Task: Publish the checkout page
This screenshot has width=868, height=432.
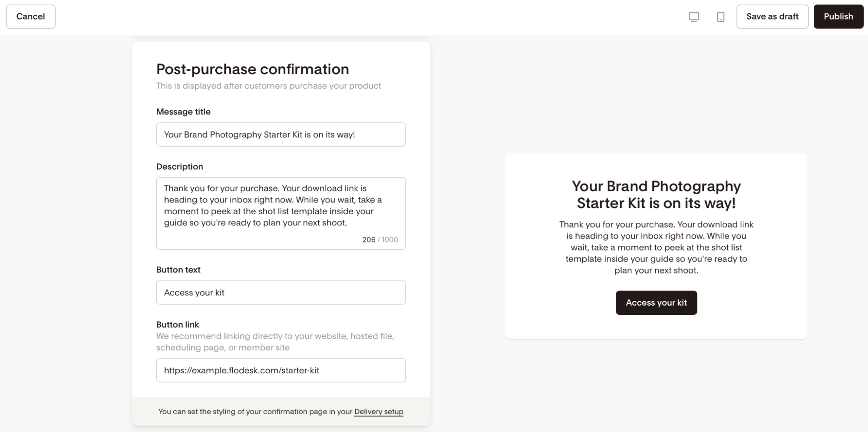Action: [x=838, y=16]
